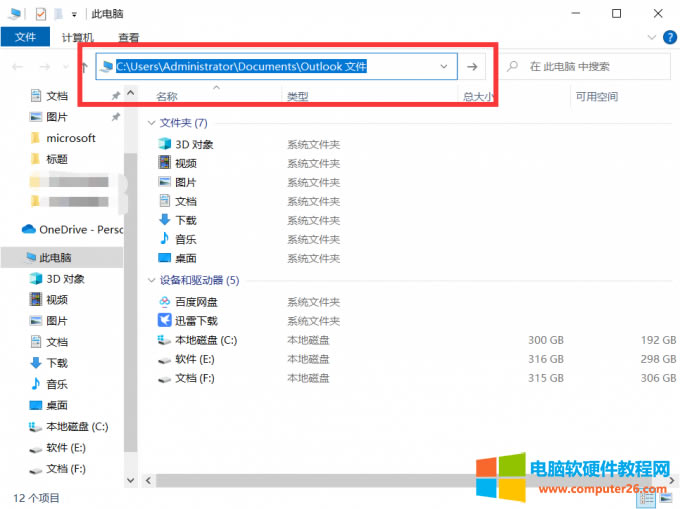Screen dimensions: 680x509
Task: Select 文档 (F:) in navigation pane
Action: tap(65, 469)
